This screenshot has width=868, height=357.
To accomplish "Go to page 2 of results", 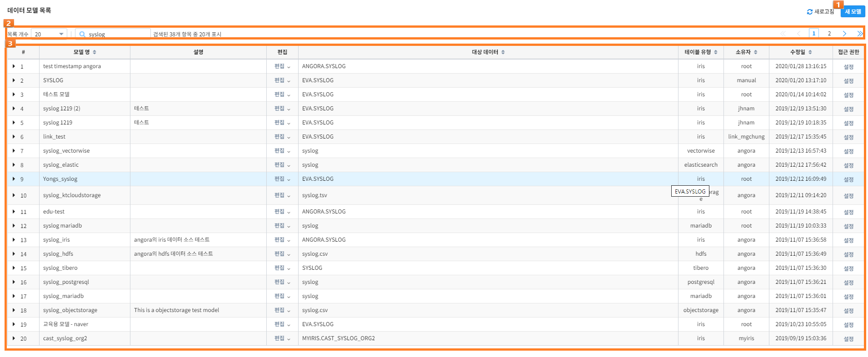I will click(829, 34).
